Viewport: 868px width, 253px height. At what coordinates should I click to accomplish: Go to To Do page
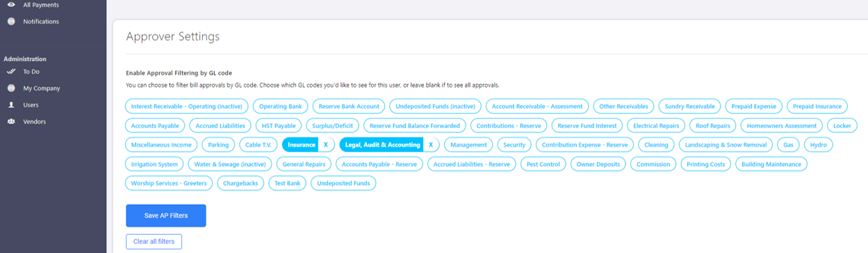[31, 72]
